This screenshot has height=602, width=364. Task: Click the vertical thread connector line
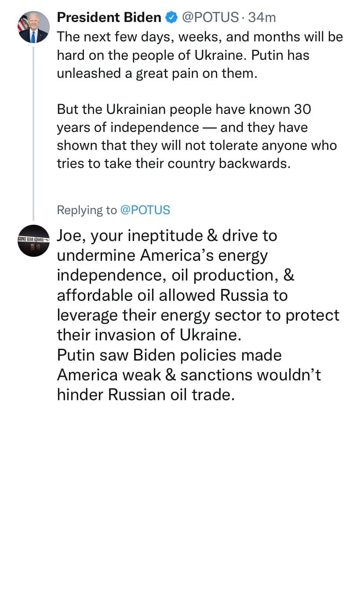pos(33,132)
